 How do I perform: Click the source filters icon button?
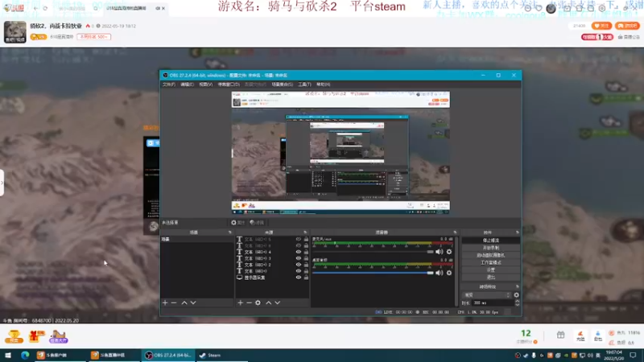click(x=257, y=223)
